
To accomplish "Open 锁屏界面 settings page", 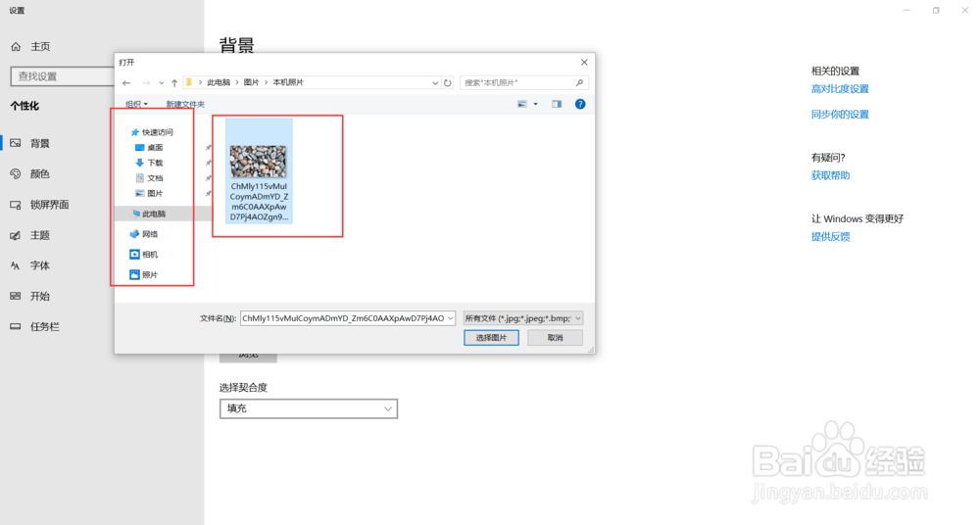I will pyautogui.click(x=49, y=205).
